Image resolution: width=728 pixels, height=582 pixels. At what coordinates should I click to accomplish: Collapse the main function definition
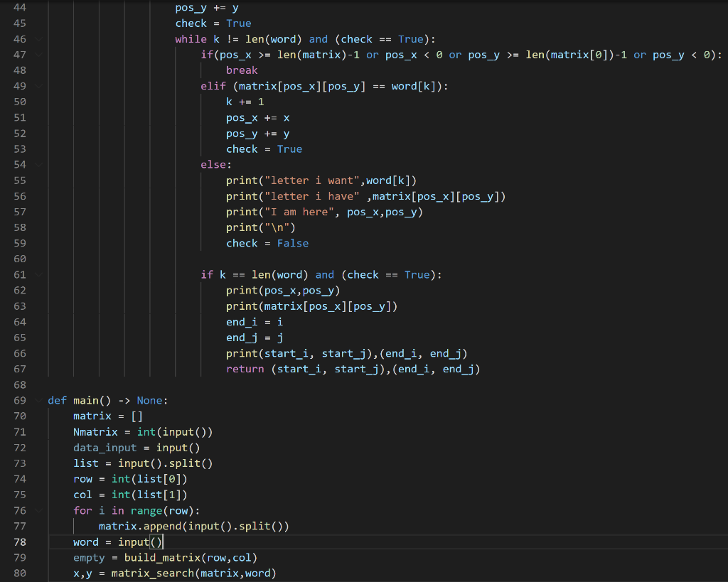click(x=39, y=400)
